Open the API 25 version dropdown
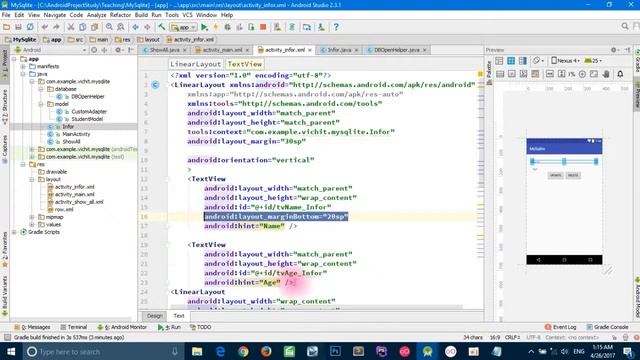 point(593,61)
